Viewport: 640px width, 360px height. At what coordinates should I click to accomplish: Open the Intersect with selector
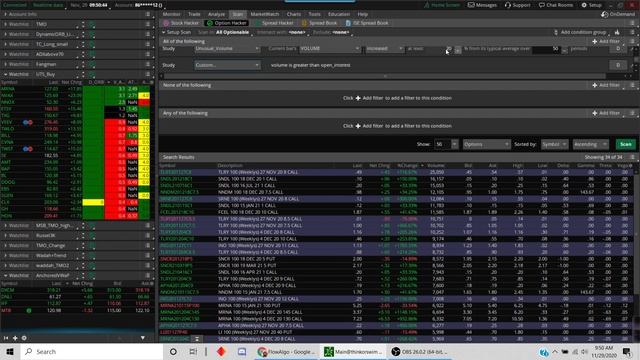pyautogui.click(x=298, y=32)
